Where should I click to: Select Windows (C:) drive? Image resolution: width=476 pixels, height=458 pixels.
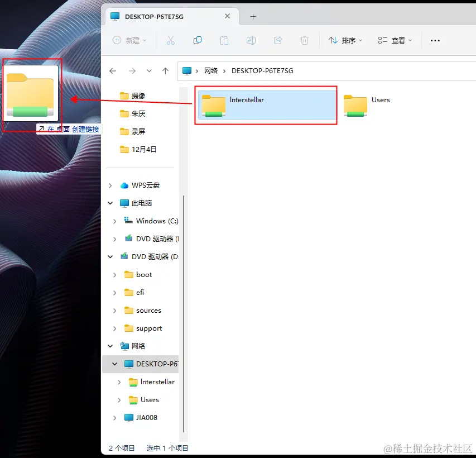(x=151, y=221)
